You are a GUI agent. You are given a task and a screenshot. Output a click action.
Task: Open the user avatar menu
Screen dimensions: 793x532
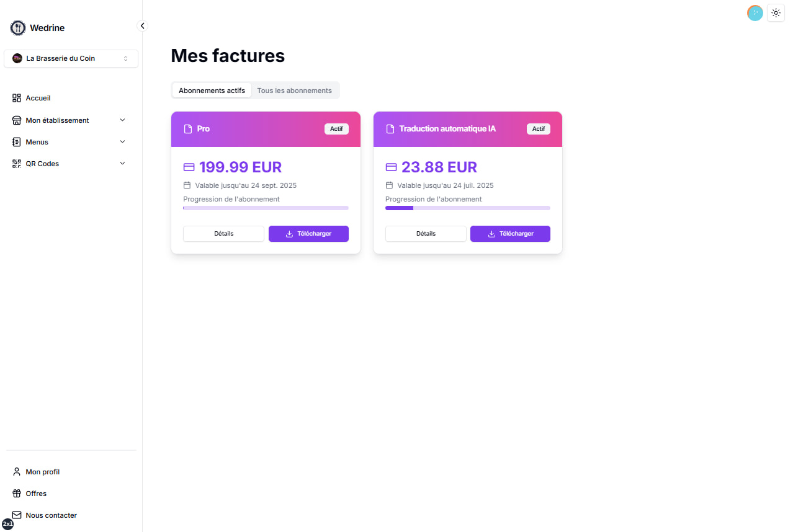755,13
